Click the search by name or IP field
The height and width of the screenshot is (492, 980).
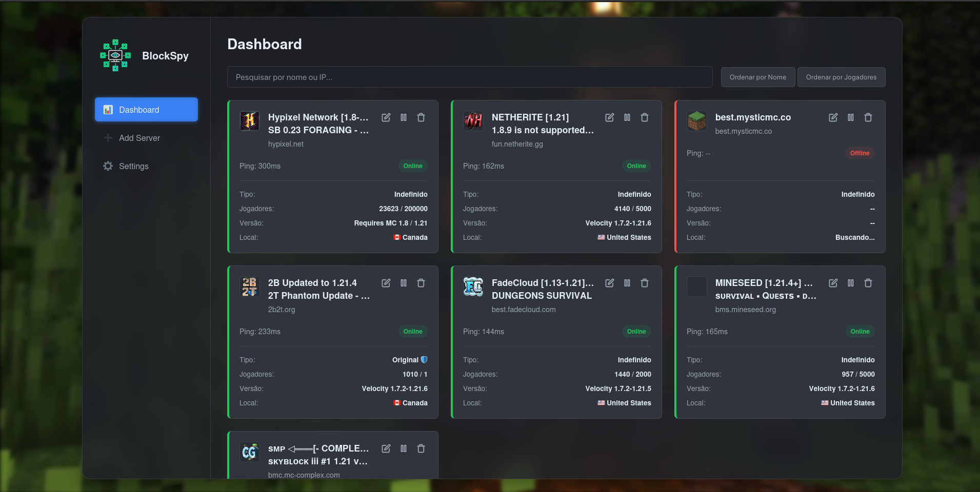coord(470,77)
